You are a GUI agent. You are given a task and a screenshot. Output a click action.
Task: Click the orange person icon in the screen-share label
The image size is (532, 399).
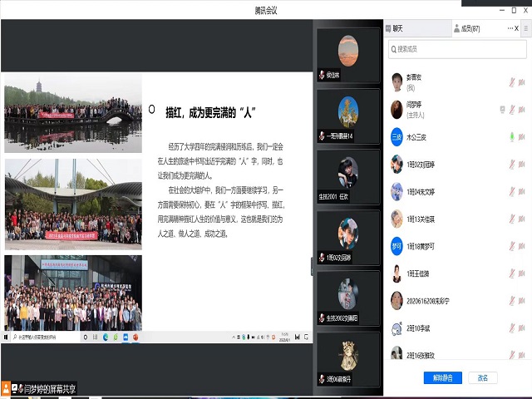pos(6,388)
